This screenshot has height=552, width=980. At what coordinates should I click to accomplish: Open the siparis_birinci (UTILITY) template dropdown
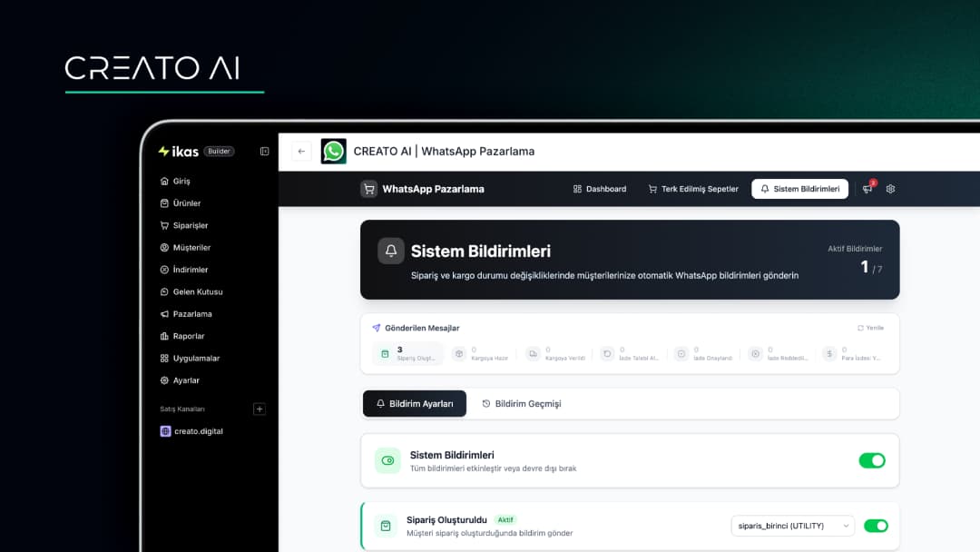[792, 526]
